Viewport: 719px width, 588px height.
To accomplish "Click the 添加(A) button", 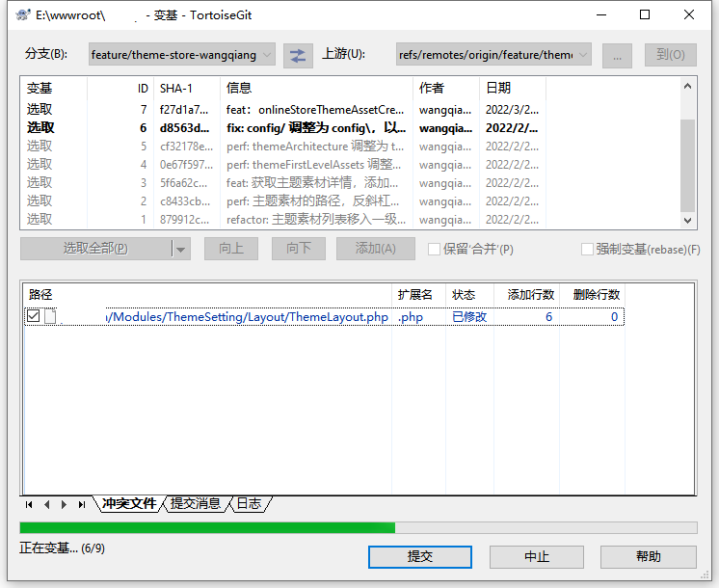I will click(x=376, y=249).
